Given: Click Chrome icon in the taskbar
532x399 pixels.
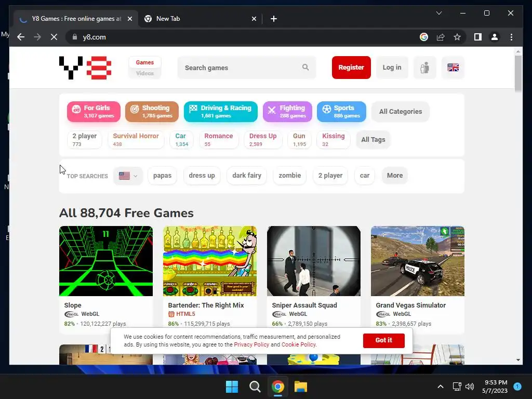Looking at the screenshot, I should (x=277, y=387).
